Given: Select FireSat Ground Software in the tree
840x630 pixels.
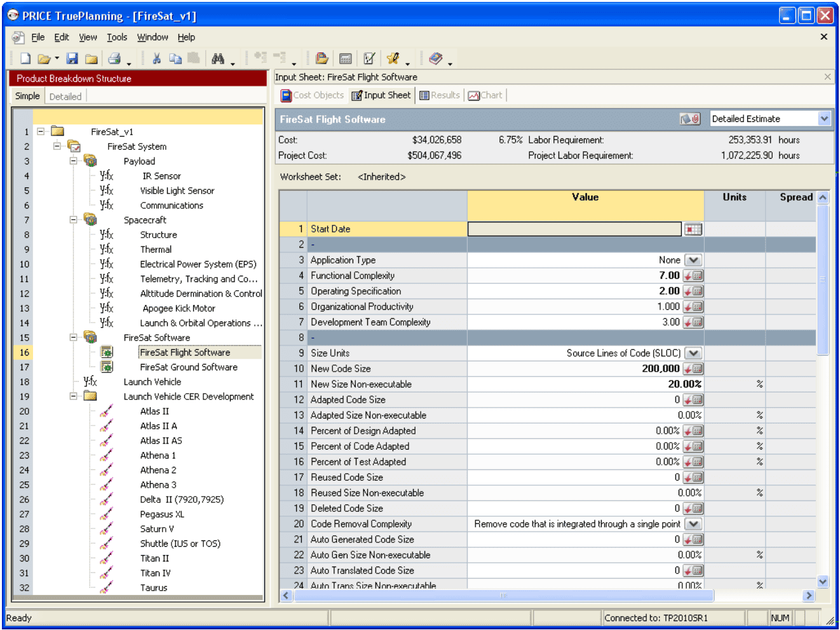Looking at the screenshot, I should pos(189,367).
